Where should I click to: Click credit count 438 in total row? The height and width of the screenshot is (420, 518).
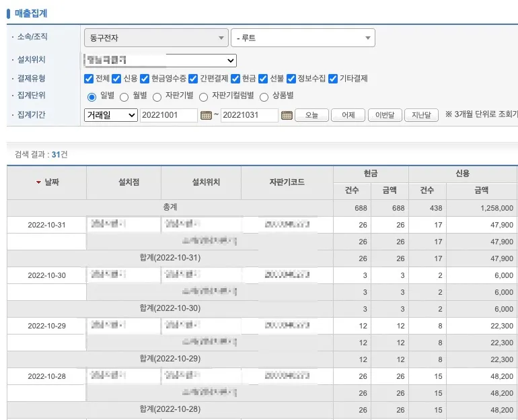(x=436, y=208)
